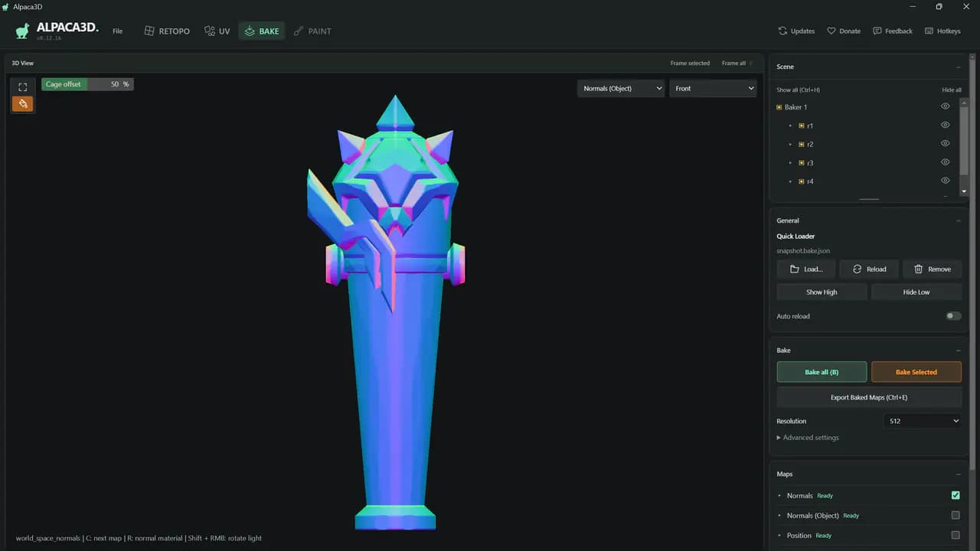This screenshot has width=980, height=551.
Task: Click the Scene panel scrollbar down arrow
Action: (963, 191)
